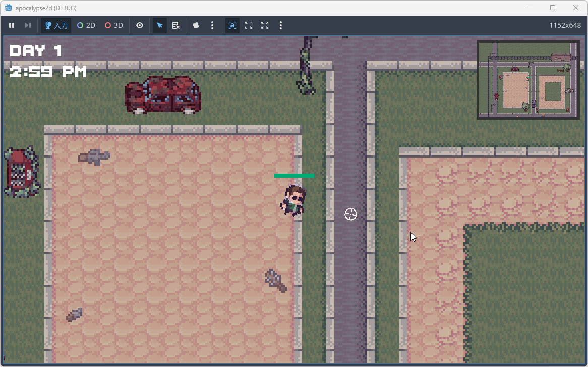Click the debris in lower-left plaza
This screenshot has height=367, width=588.
(x=74, y=315)
